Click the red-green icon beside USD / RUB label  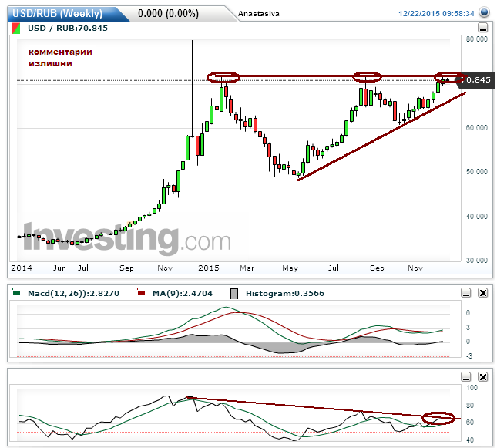pyautogui.click(x=17, y=29)
